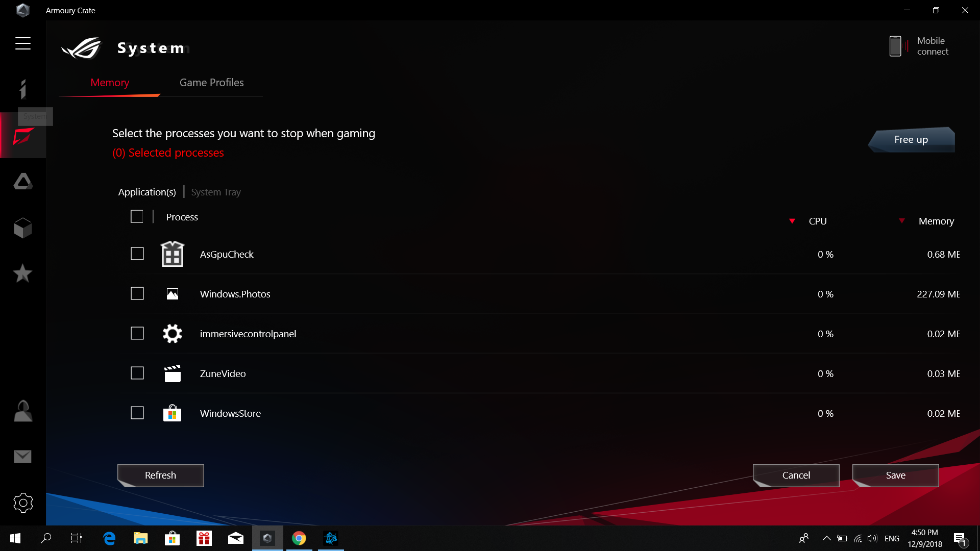Open the battery status tray icon
980x551 pixels.
(x=842, y=538)
